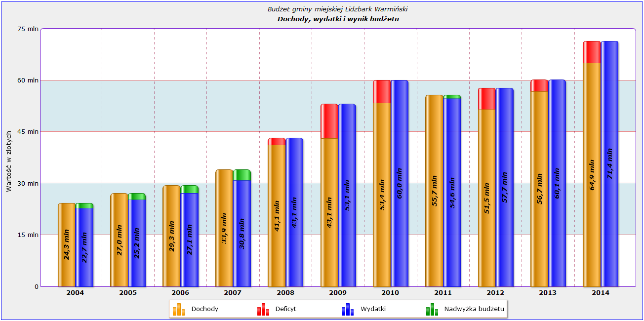
Task: Click the red Deficyt legend icon
Action: click(x=263, y=310)
